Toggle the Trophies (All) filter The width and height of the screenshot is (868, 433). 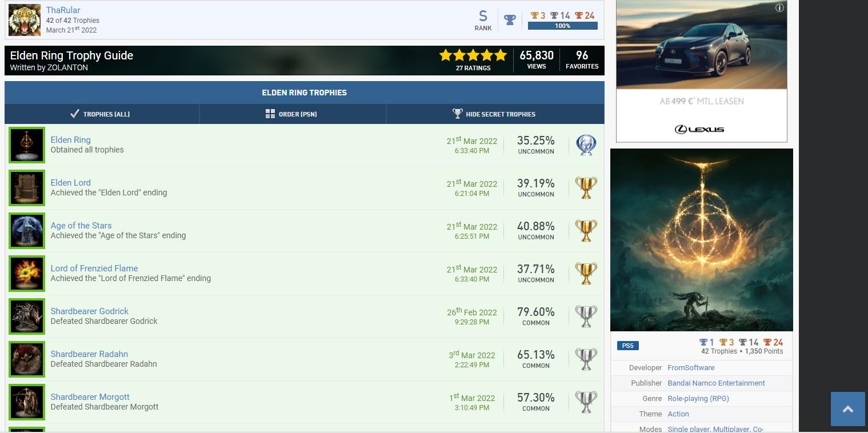102,114
